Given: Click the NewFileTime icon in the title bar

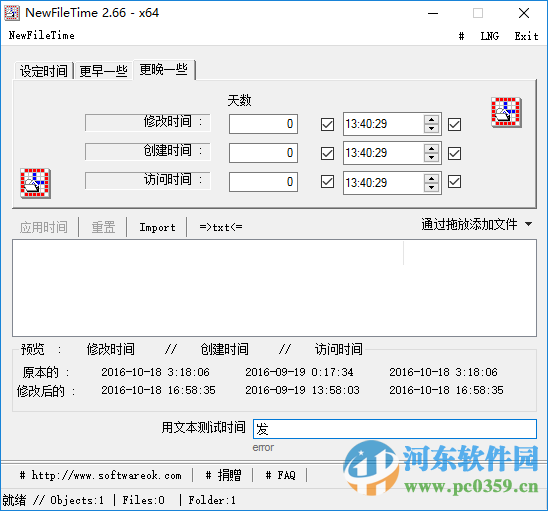Looking at the screenshot, I should click(x=12, y=13).
